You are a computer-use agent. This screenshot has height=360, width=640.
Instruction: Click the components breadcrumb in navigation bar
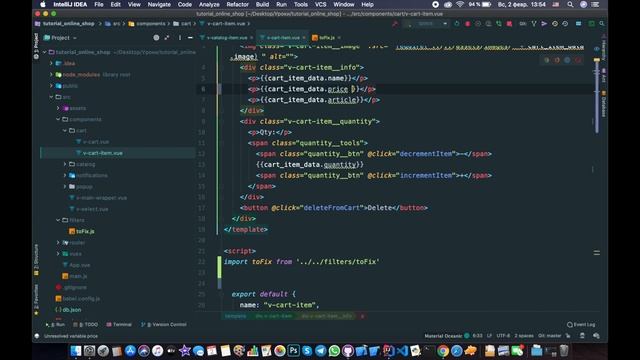(146, 24)
